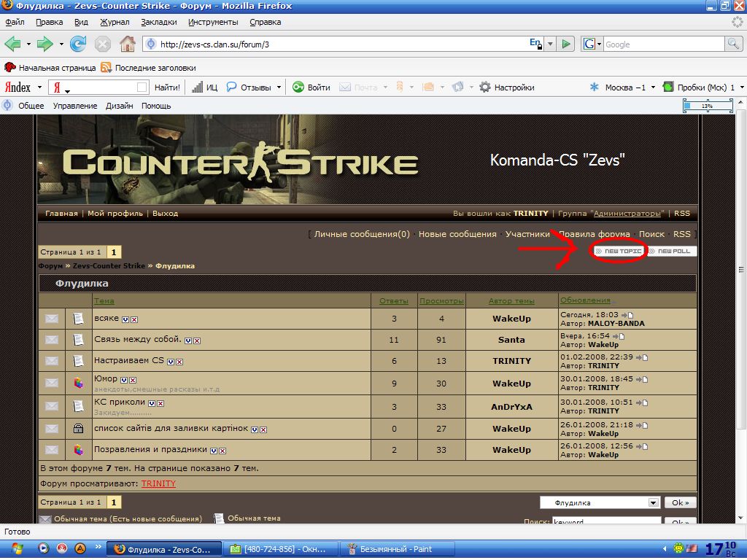The image size is (747, 560).
Task: Click the Последние заголовки RSS feed icon
Action: (x=106, y=68)
